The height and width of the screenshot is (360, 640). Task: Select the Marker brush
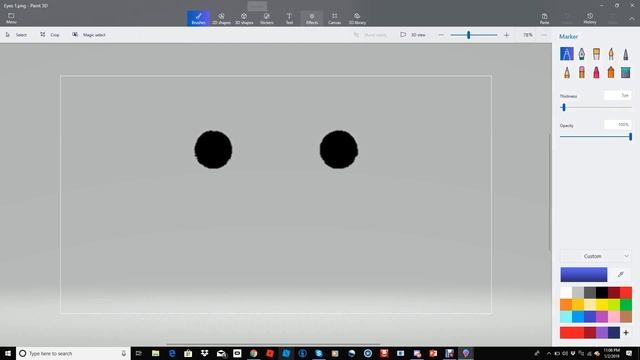(567, 54)
